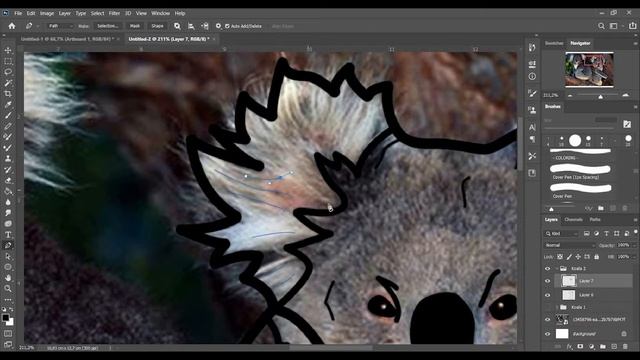Viewport: 640px width, 360px height.
Task: Open the Info panel icon
Action: (532, 76)
